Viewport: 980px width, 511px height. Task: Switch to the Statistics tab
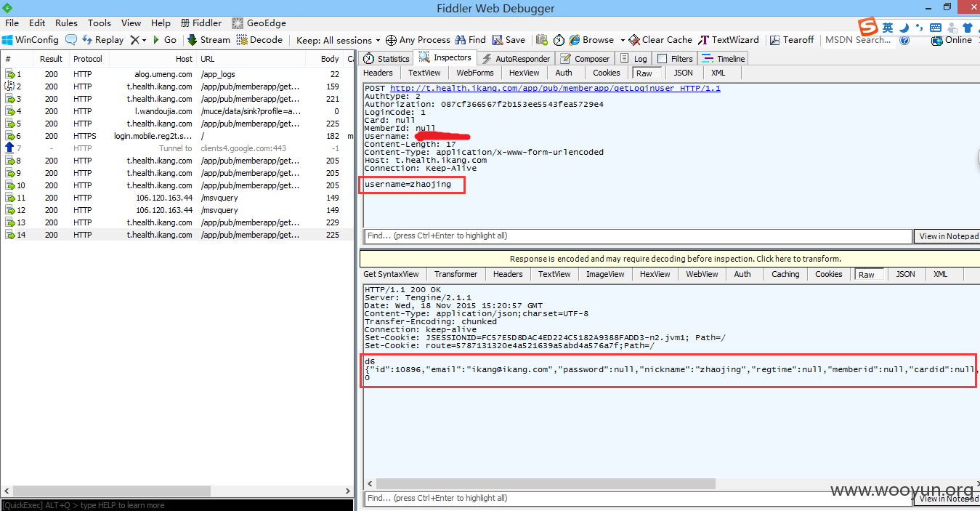pos(386,59)
